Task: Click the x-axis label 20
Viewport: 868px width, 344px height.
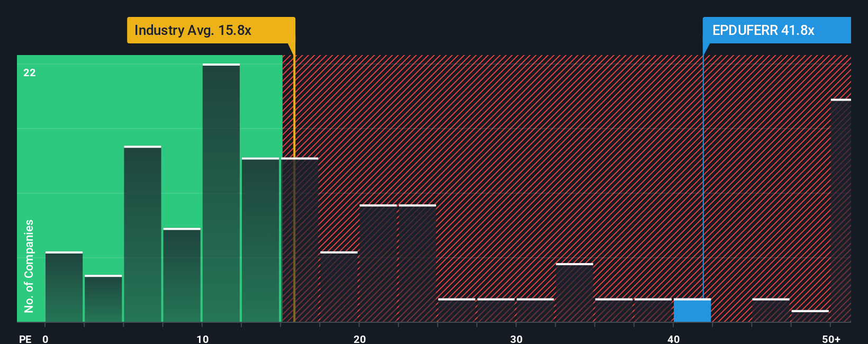Action: tap(359, 339)
